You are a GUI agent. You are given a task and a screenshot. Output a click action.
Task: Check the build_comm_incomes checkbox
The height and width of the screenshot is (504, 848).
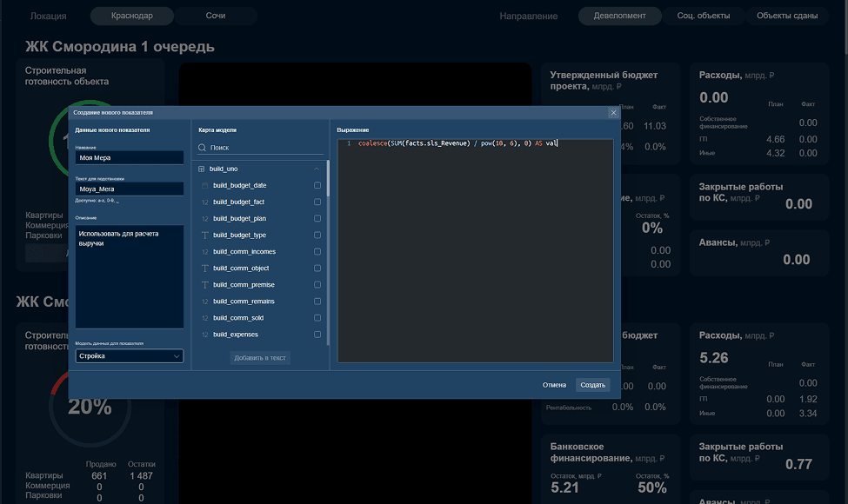click(x=317, y=252)
